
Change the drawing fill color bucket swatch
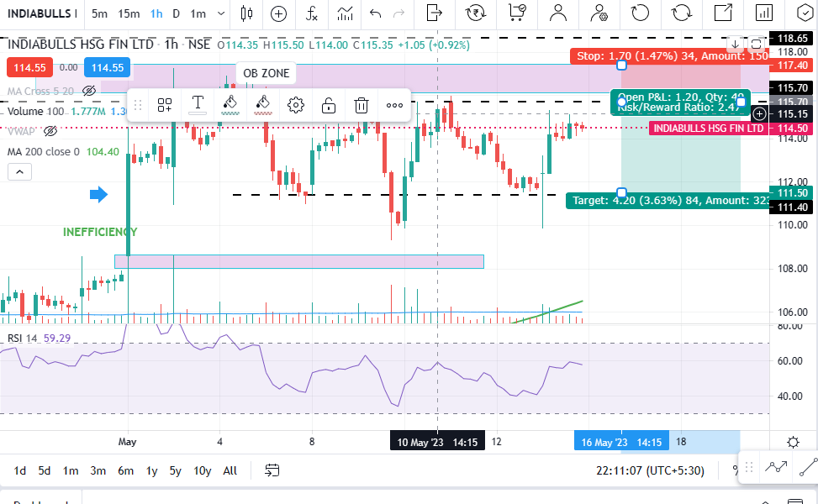click(x=263, y=105)
